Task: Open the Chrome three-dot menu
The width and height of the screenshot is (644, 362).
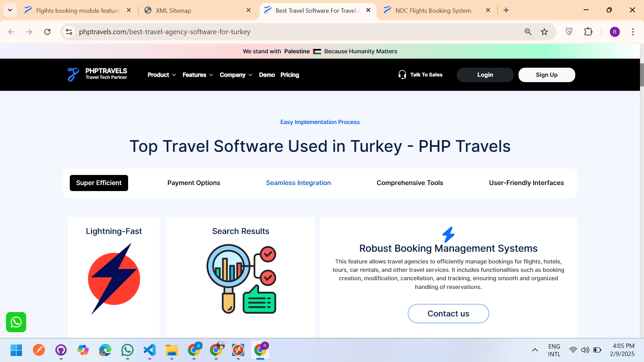Action: point(633,32)
